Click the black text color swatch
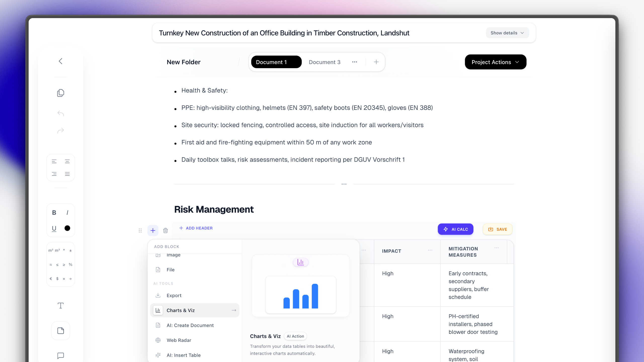 67,228
